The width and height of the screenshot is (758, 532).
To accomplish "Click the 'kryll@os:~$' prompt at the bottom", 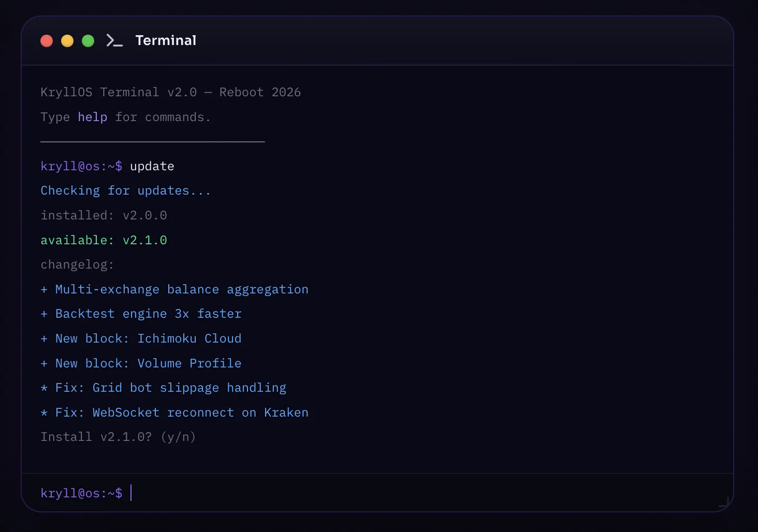I will pos(81,493).
